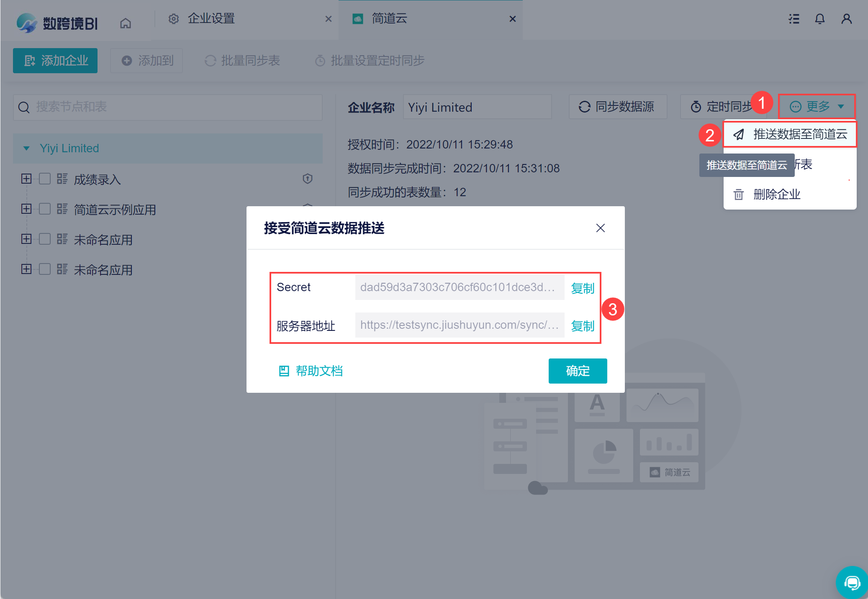
Task: Click the sync icon on 批量同步表
Action: [211, 61]
